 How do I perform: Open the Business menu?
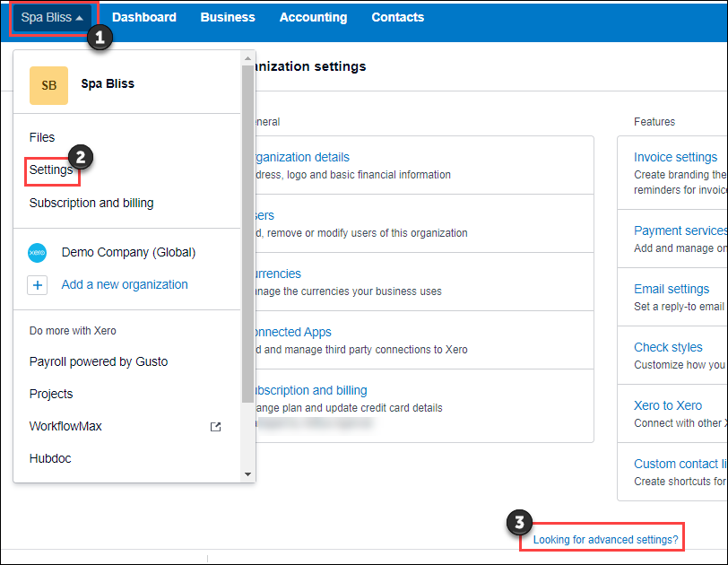[x=228, y=18]
